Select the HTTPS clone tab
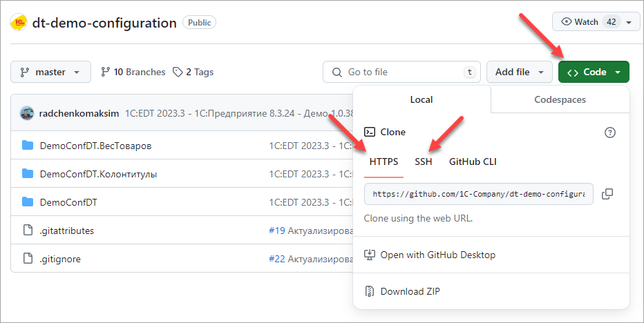 pos(383,161)
